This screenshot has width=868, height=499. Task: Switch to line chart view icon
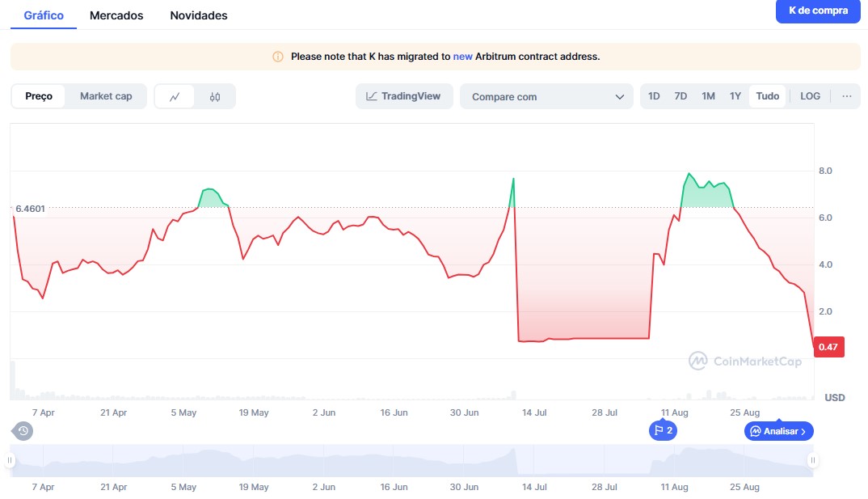pos(175,96)
